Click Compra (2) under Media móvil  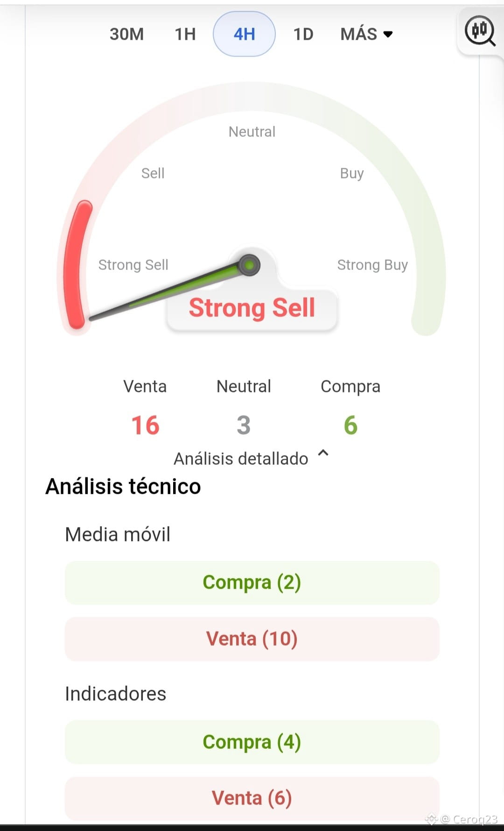(x=252, y=582)
